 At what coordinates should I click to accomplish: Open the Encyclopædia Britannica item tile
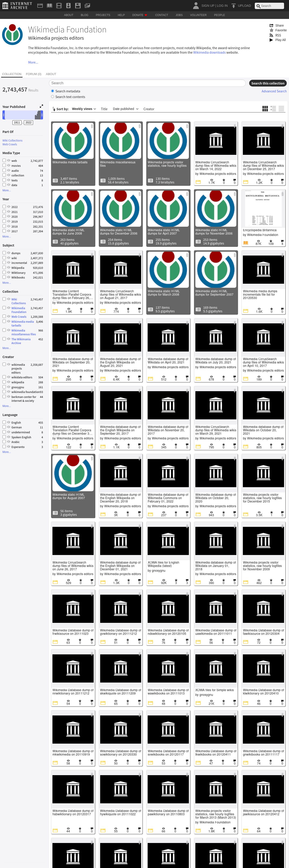263,218
